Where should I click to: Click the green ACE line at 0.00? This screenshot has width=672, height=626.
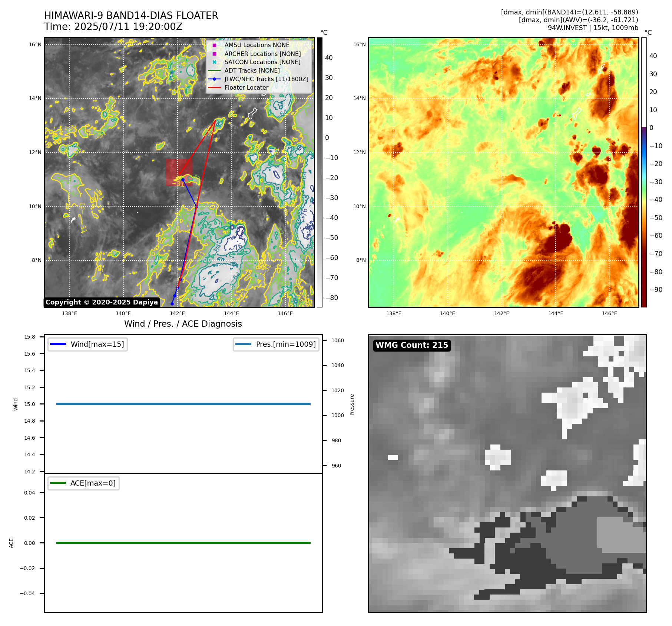coord(183,543)
